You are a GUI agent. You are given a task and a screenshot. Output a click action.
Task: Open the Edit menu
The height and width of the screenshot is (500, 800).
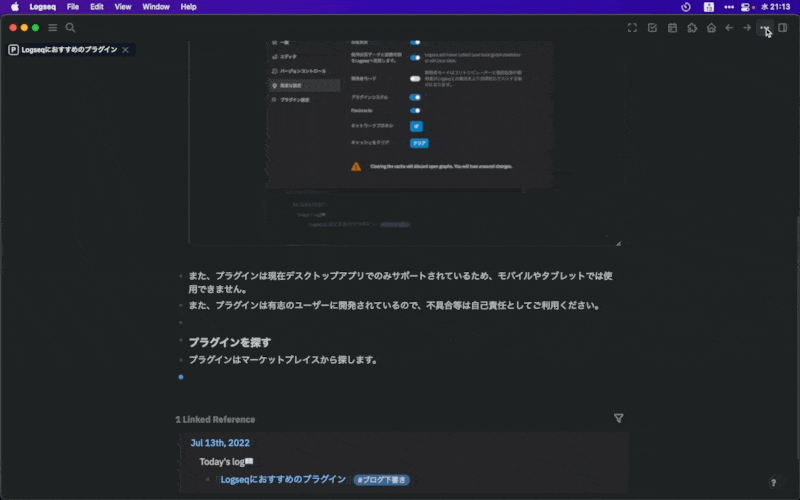97,7
